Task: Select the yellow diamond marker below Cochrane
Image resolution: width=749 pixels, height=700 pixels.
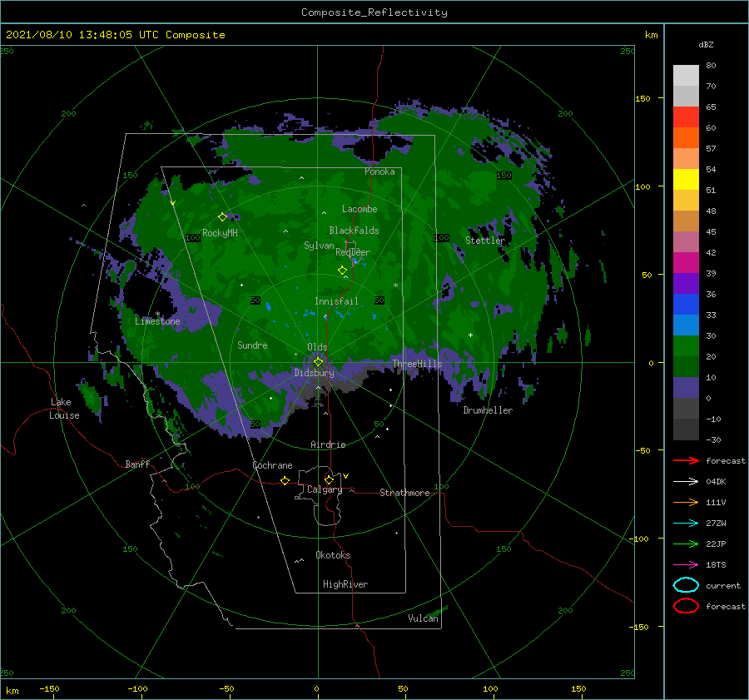Action: [x=285, y=480]
